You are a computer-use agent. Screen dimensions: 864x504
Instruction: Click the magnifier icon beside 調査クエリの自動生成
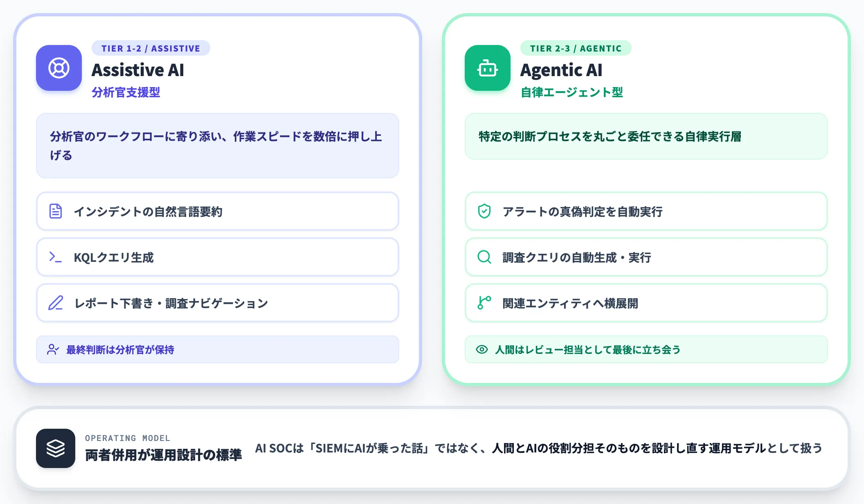pyautogui.click(x=484, y=257)
